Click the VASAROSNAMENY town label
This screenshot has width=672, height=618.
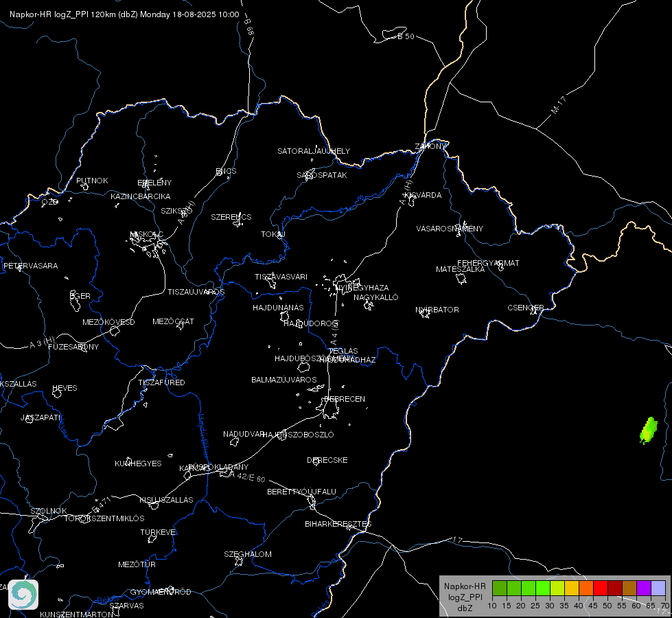[x=450, y=229]
